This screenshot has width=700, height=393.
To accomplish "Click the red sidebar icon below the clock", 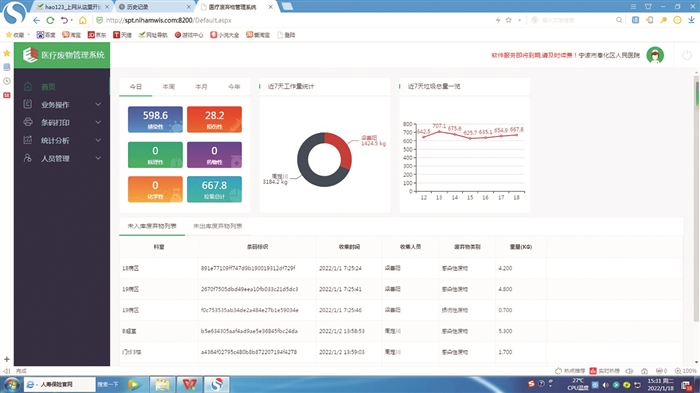I will 7,95.
